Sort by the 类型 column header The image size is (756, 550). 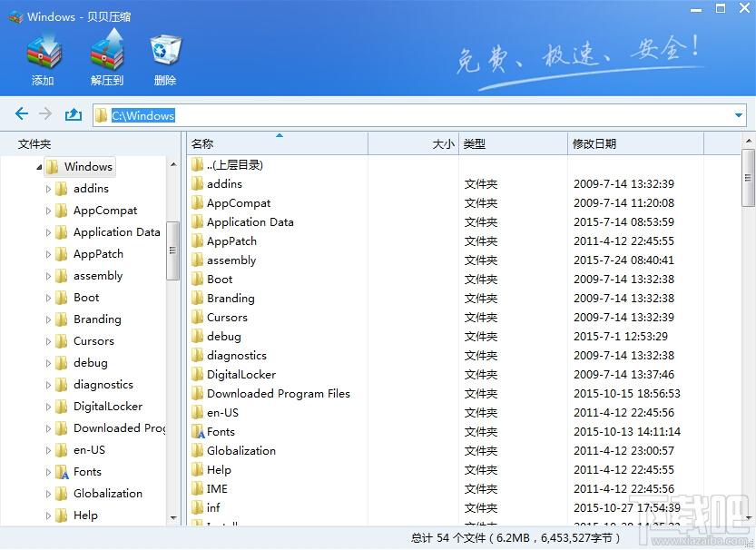[513, 143]
